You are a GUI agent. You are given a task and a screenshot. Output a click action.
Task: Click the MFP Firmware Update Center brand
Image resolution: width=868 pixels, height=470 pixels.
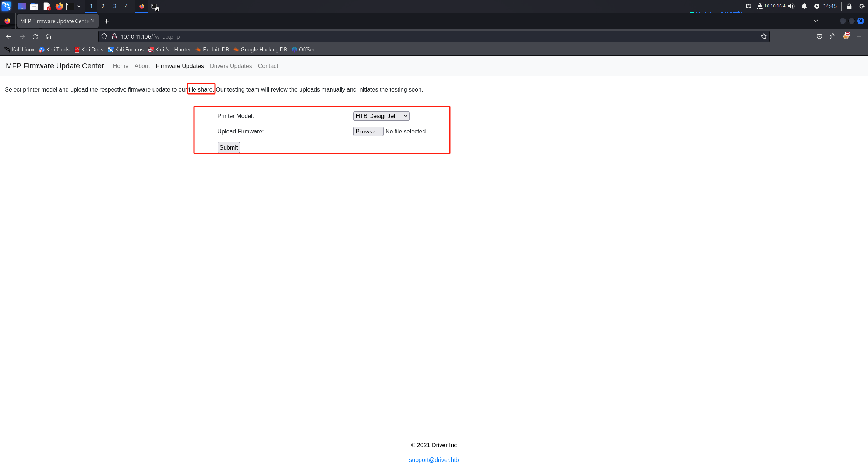(x=55, y=66)
